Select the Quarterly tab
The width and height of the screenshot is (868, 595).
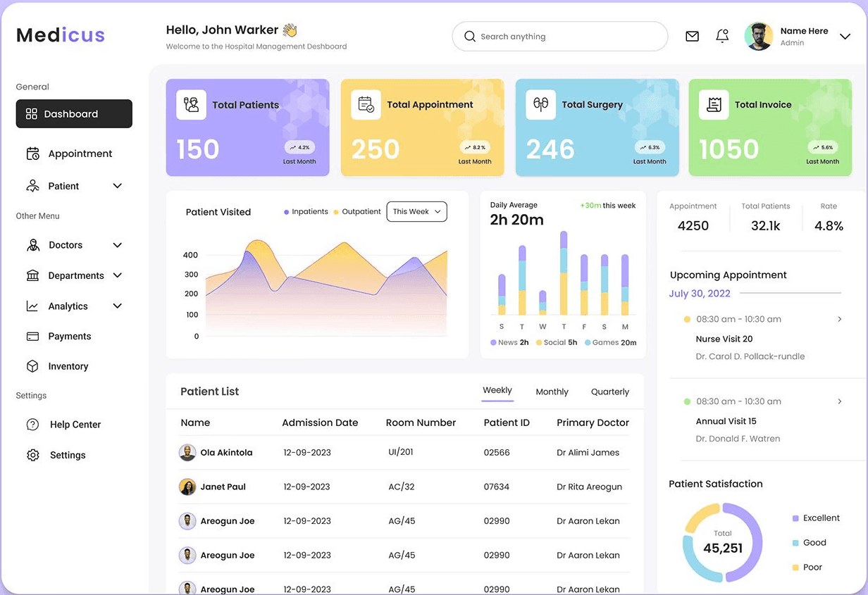(609, 392)
